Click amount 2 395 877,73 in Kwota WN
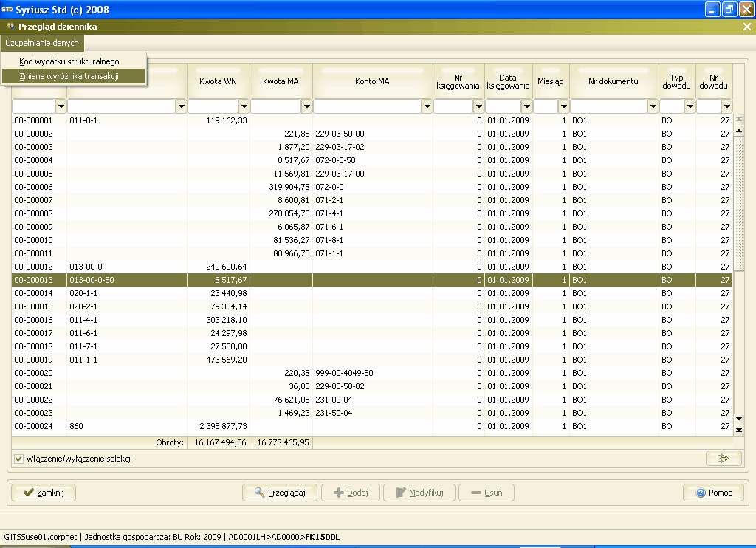This screenshot has width=756, height=548. (223, 426)
